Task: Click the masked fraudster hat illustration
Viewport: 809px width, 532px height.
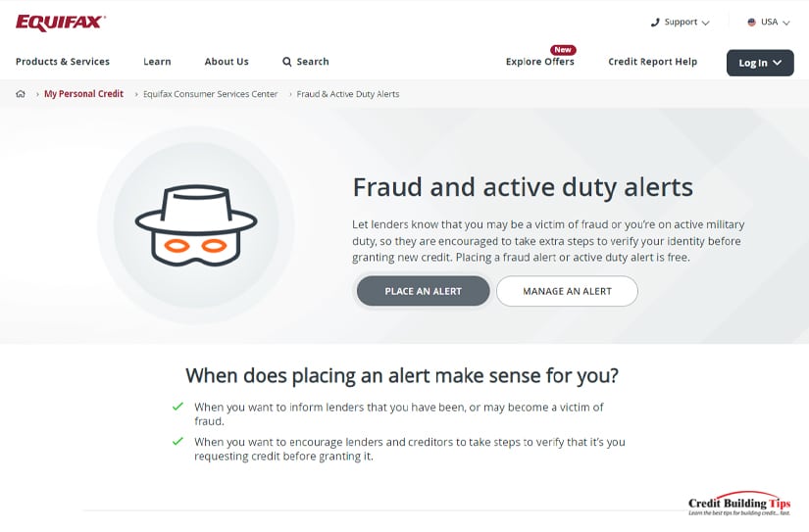Action: [x=196, y=225]
